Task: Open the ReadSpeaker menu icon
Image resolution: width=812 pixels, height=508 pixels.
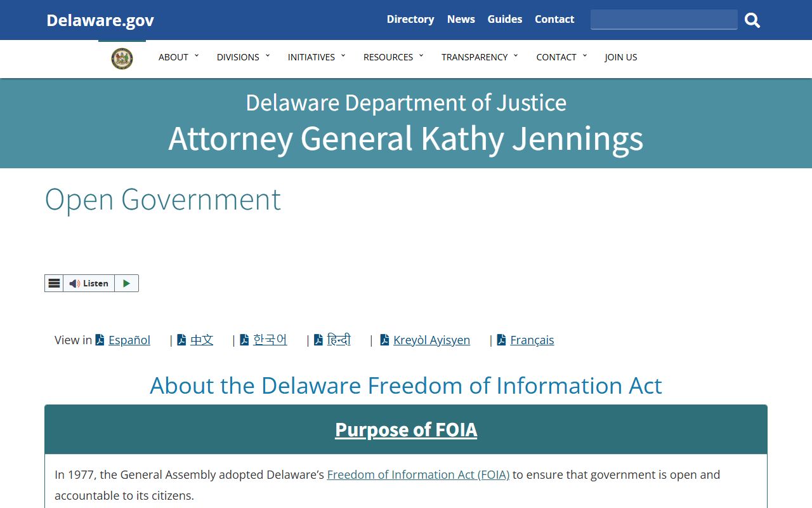Action: click(54, 283)
